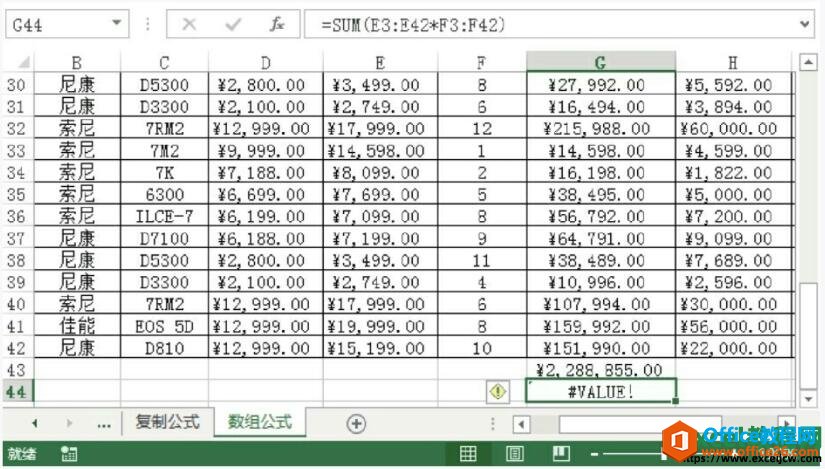
Task: Click cell ¥14,598.00 in column E
Action: point(380,151)
